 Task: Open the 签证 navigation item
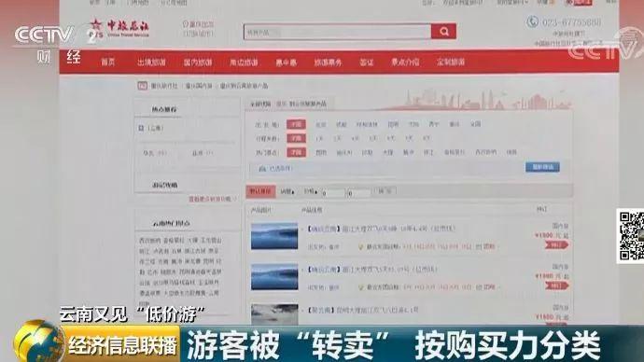[x=367, y=62]
